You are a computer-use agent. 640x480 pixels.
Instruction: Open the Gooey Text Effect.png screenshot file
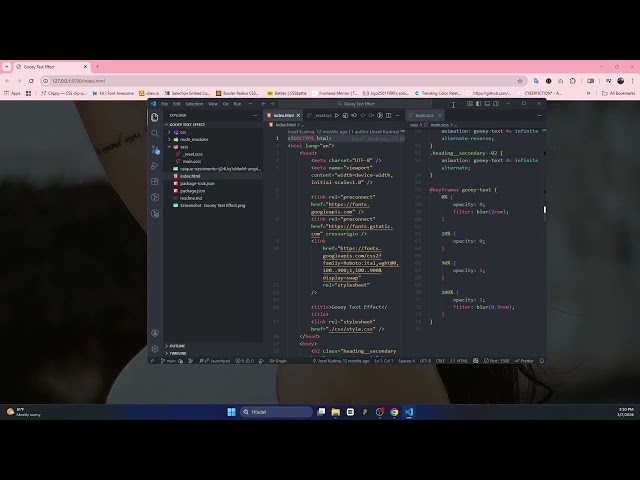[x=212, y=206]
